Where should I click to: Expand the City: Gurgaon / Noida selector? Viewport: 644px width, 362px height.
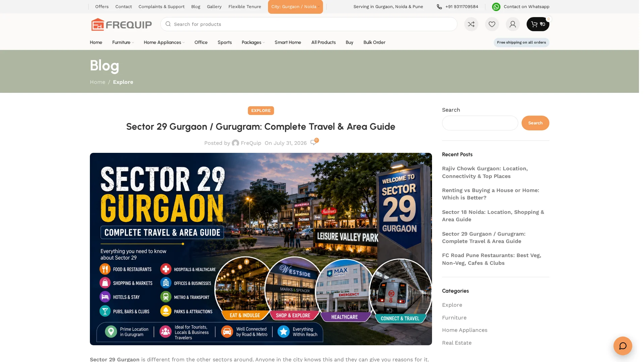295,7
